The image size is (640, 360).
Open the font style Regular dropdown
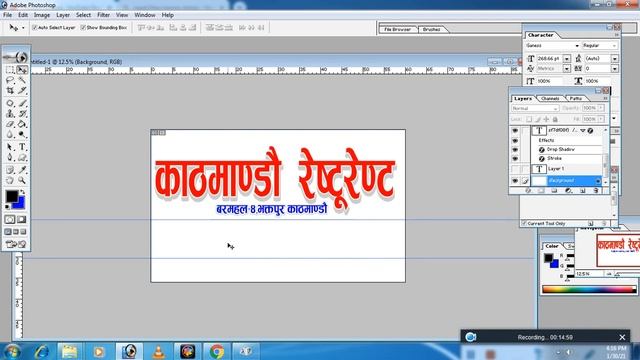[614, 46]
